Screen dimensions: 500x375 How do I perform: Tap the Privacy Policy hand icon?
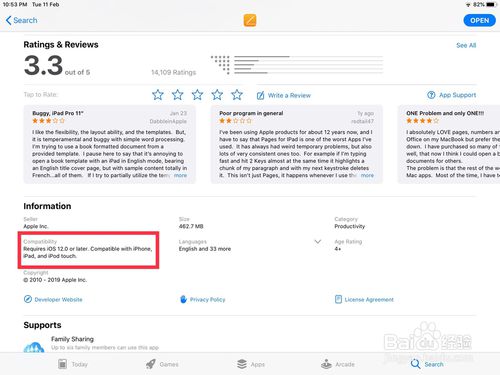tap(183, 299)
